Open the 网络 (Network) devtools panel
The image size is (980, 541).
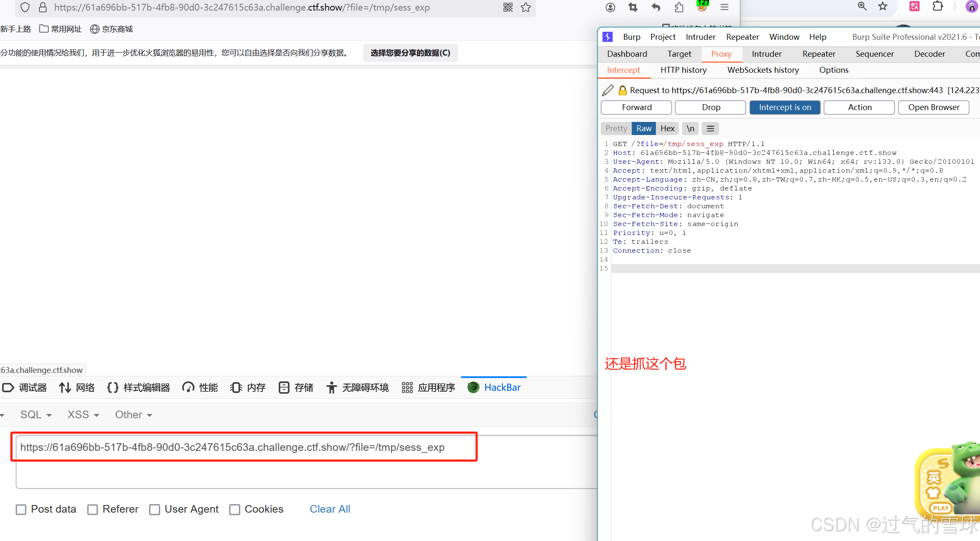pos(76,387)
